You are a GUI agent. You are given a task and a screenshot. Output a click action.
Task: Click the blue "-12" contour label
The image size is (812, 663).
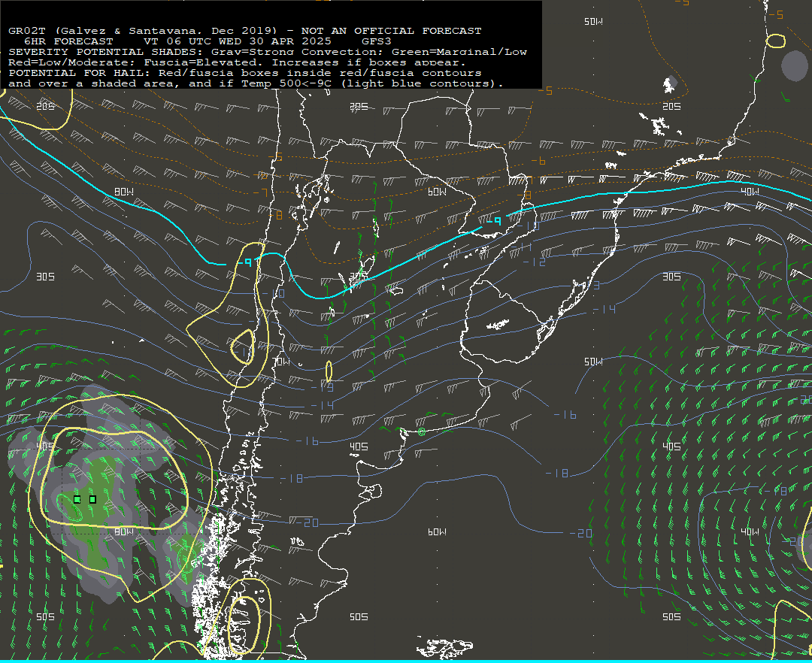pyautogui.click(x=535, y=262)
